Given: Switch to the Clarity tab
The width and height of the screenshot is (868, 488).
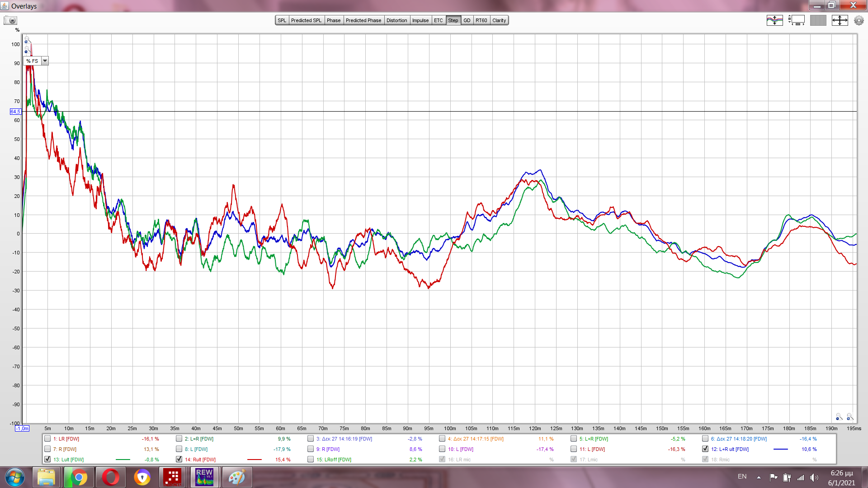Looking at the screenshot, I should pyautogui.click(x=499, y=20).
